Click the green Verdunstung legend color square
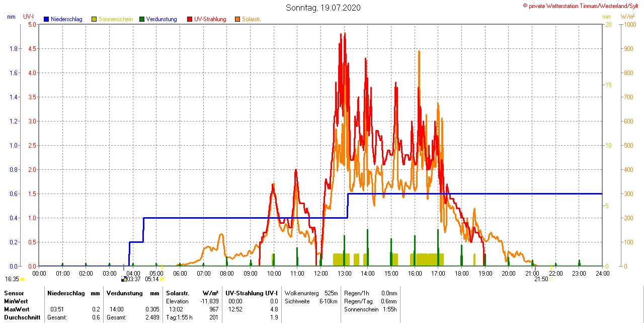 142,19
